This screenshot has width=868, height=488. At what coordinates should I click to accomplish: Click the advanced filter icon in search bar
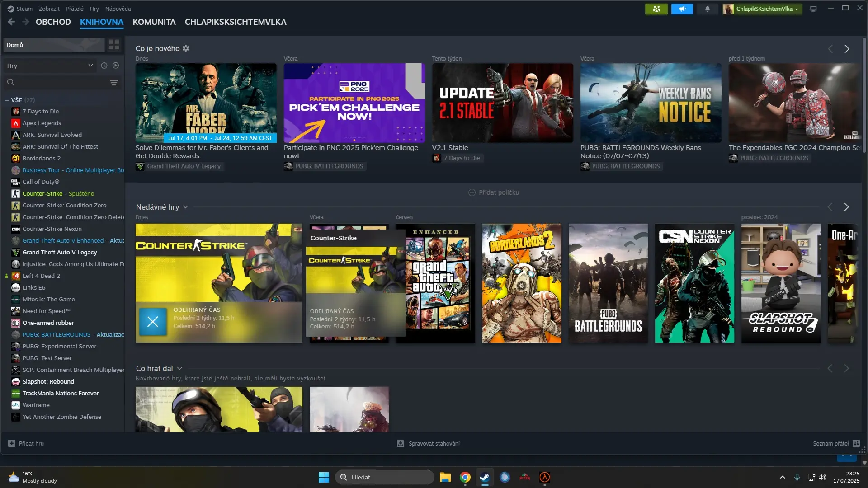point(114,83)
